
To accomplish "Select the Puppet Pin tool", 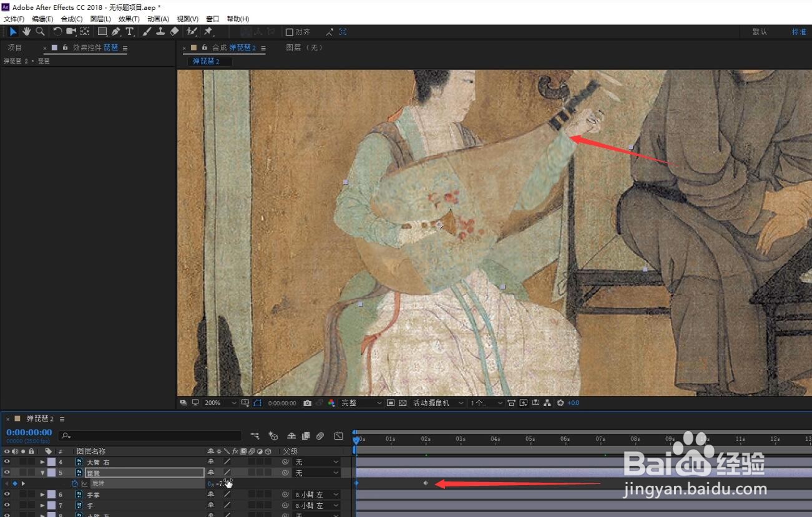I will (x=208, y=31).
